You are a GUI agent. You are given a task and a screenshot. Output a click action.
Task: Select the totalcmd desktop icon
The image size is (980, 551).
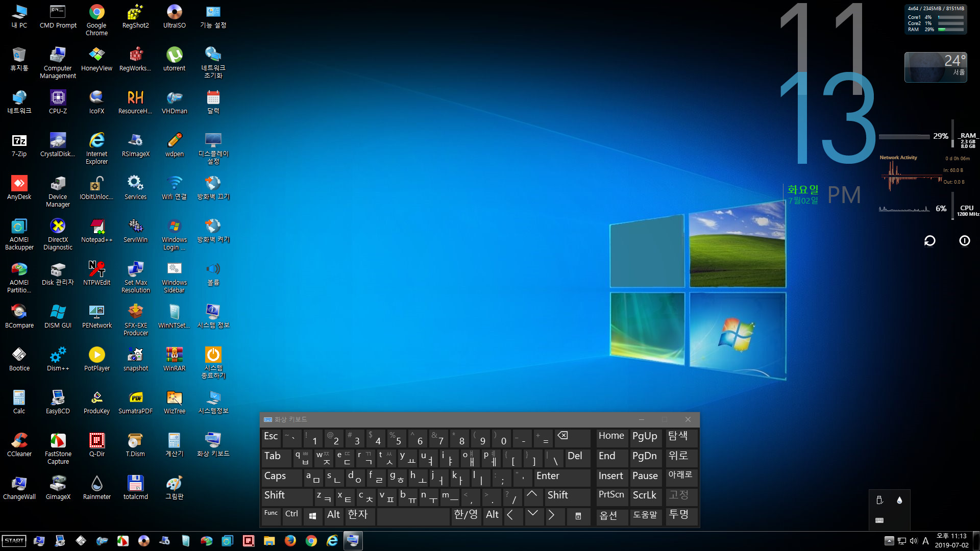[x=135, y=488]
